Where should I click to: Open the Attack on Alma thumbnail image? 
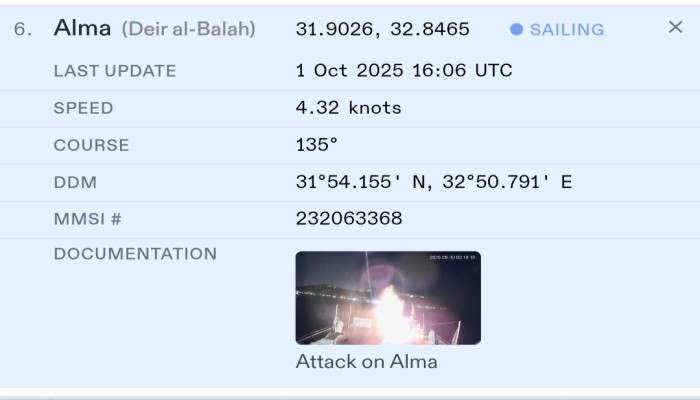pyautogui.click(x=388, y=298)
